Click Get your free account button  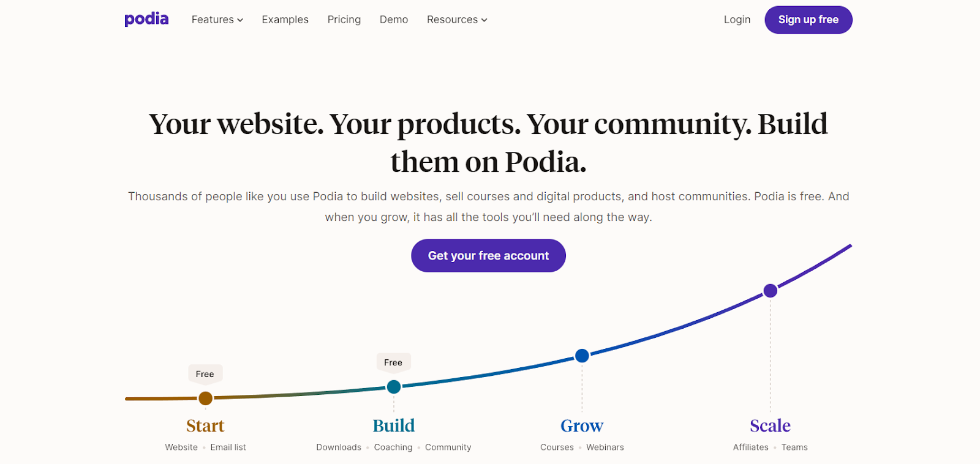[x=488, y=256]
